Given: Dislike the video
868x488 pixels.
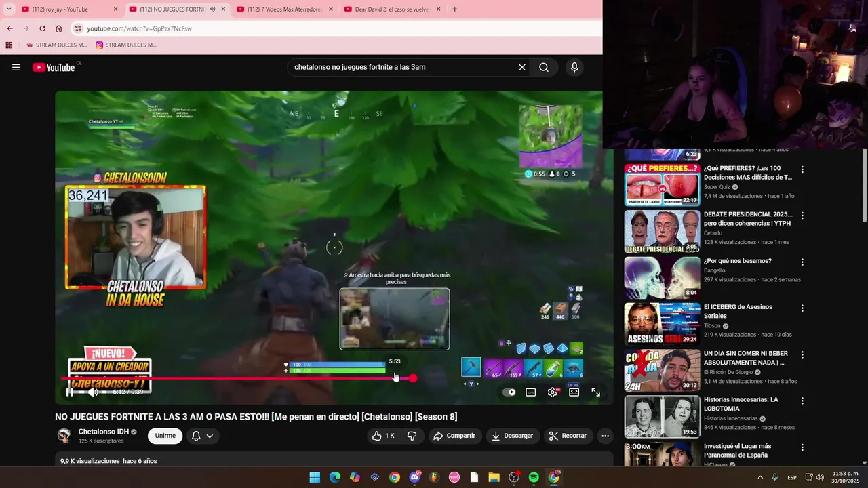Looking at the screenshot, I should pyautogui.click(x=412, y=436).
